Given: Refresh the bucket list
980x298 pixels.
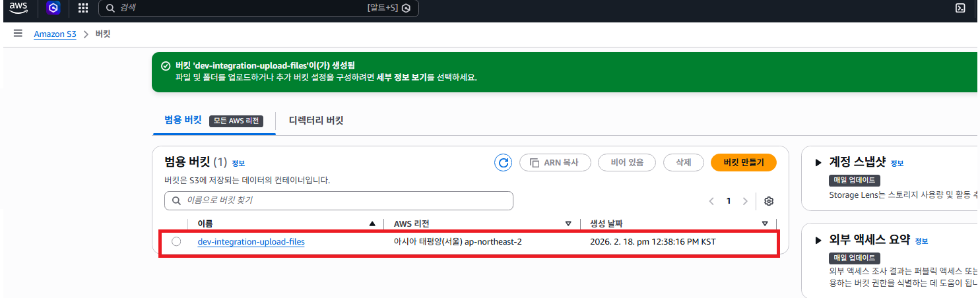Looking at the screenshot, I should click(x=504, y=163).
